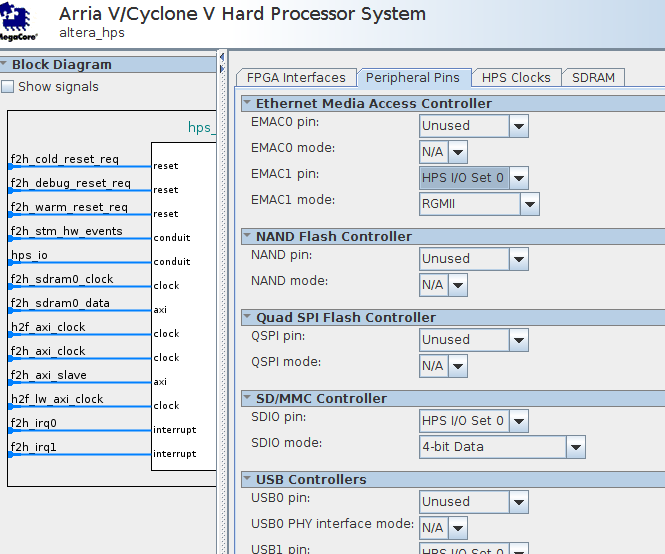Select the f2h_cold_reset_req signal label
The height and width of the screenshot is (554, 665).
pyautogui.click(x=64, y=159)
